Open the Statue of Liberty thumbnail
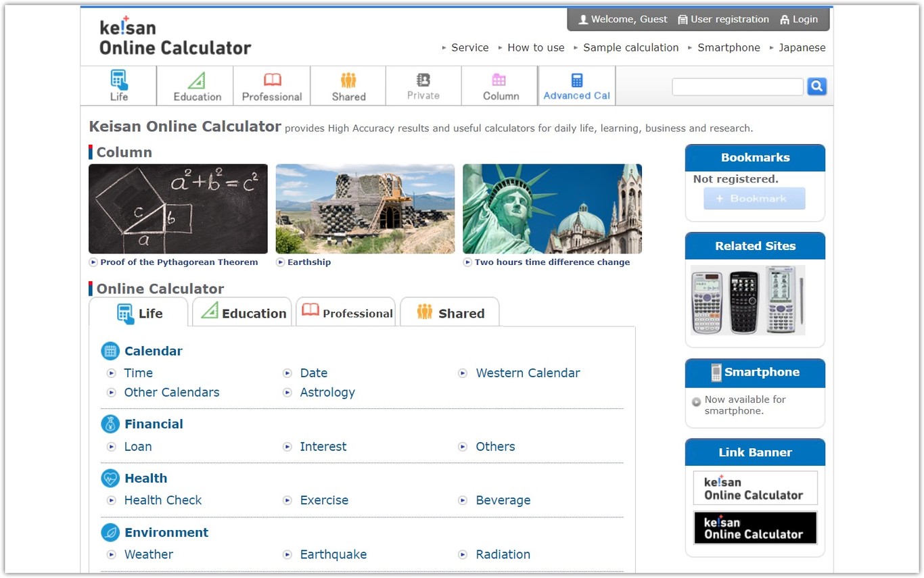This screenshot has width=924, height=578. (x=553, y=209)
